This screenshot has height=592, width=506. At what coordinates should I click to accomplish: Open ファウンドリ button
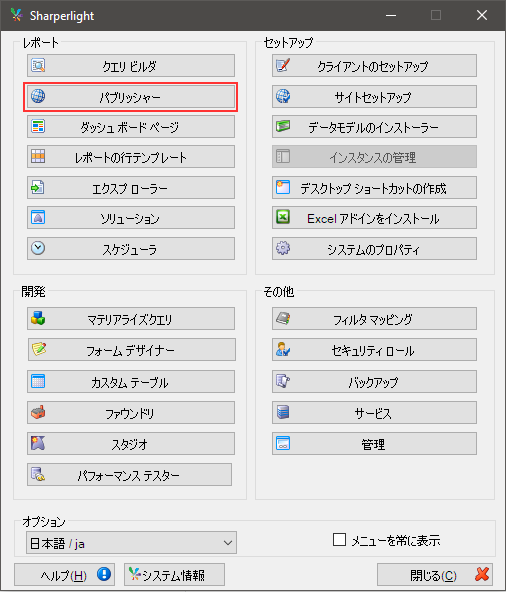click(131, 413)
